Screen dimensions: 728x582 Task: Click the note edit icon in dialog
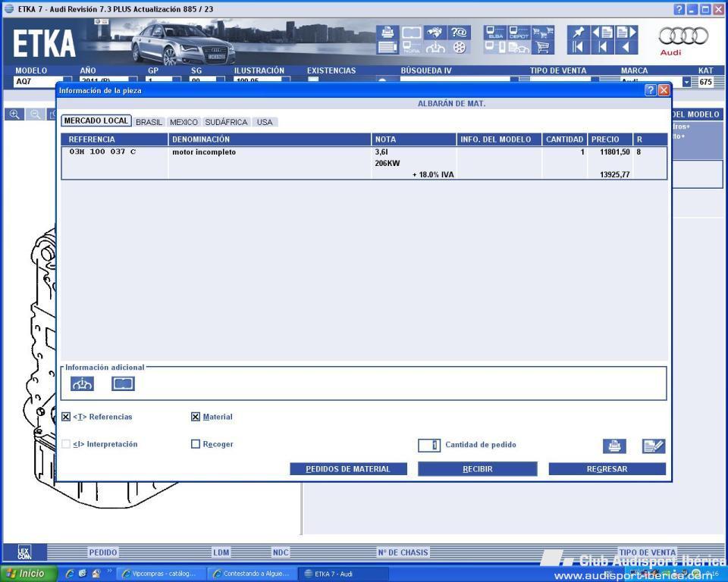(654, 446)
